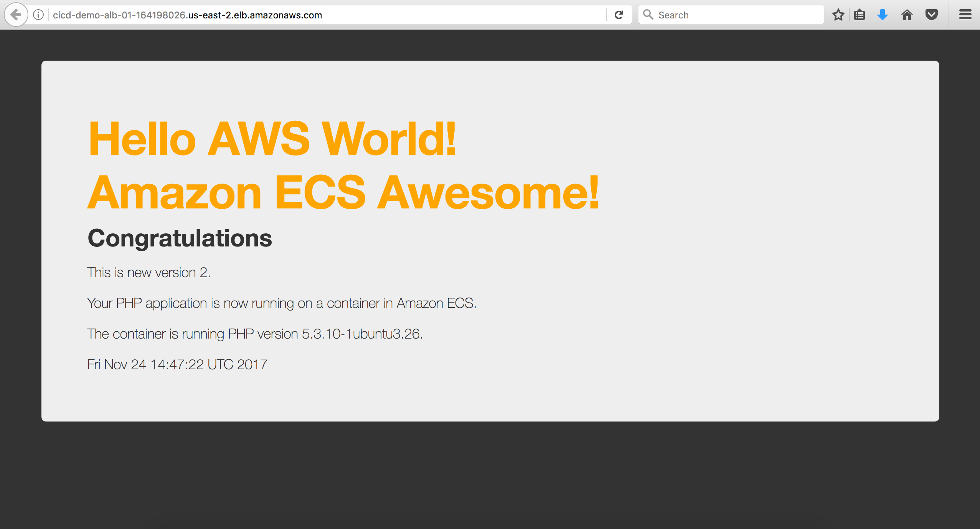Click the Hello AWS World! heading

pos(272,139)
